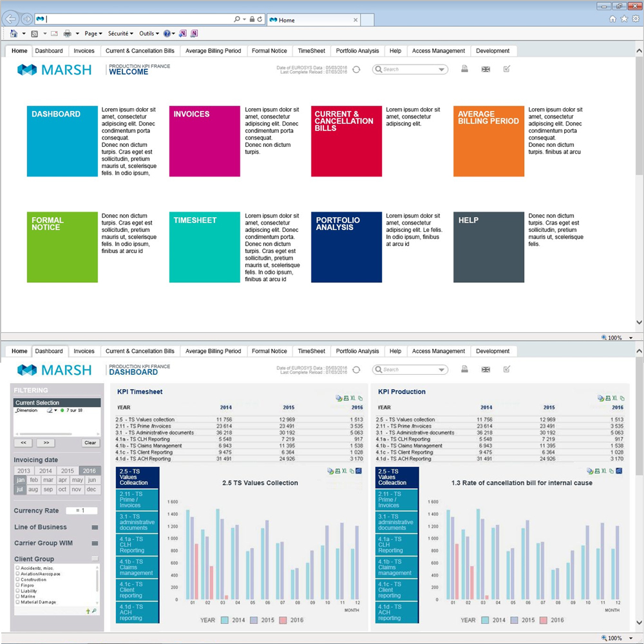
Task: Click the reload icon on the Dashboard page
Action: point(357,370)
